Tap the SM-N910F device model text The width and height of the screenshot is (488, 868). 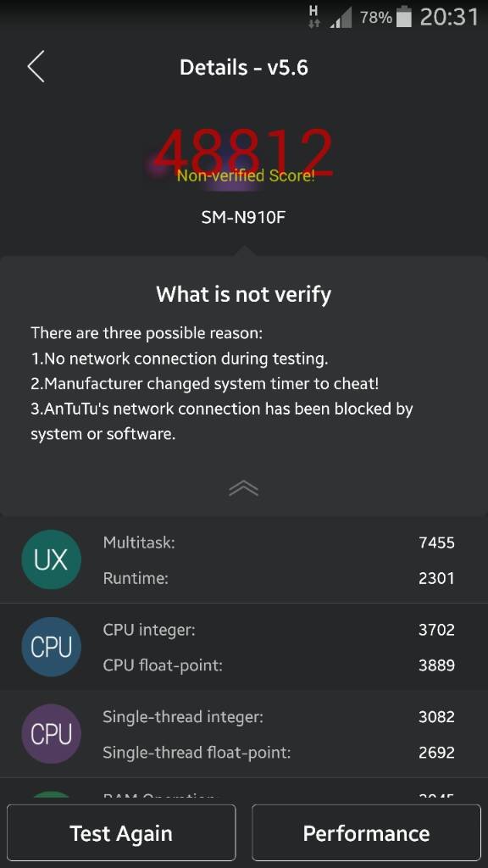pos(243,217)
